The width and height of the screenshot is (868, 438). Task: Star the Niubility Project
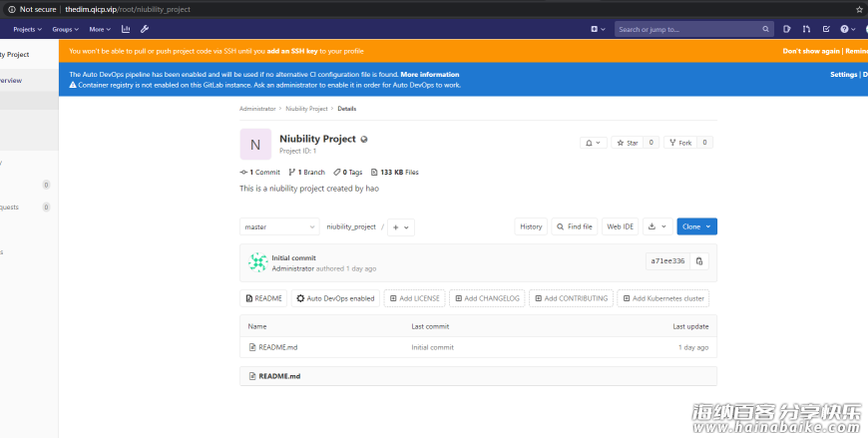point(628,143)
